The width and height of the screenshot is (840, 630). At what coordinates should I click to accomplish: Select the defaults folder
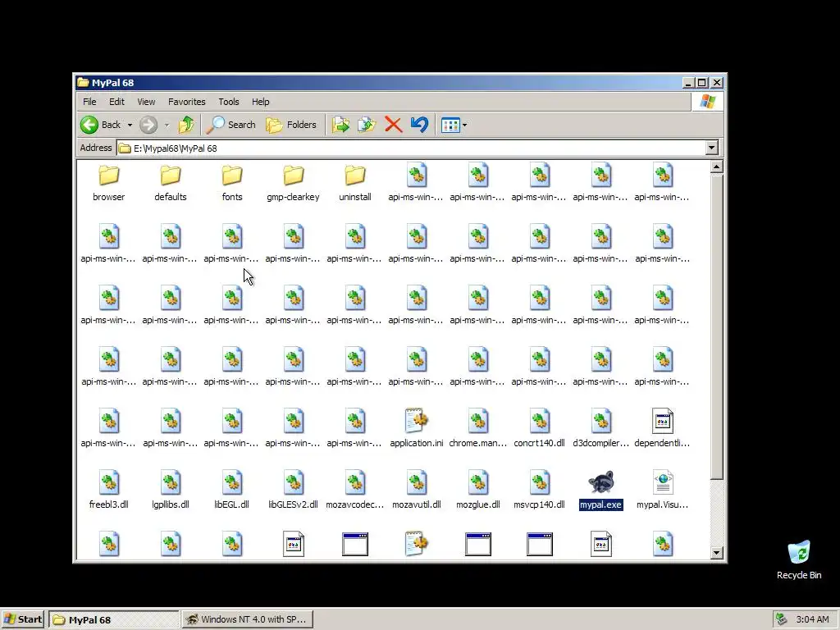coord(171,183)
